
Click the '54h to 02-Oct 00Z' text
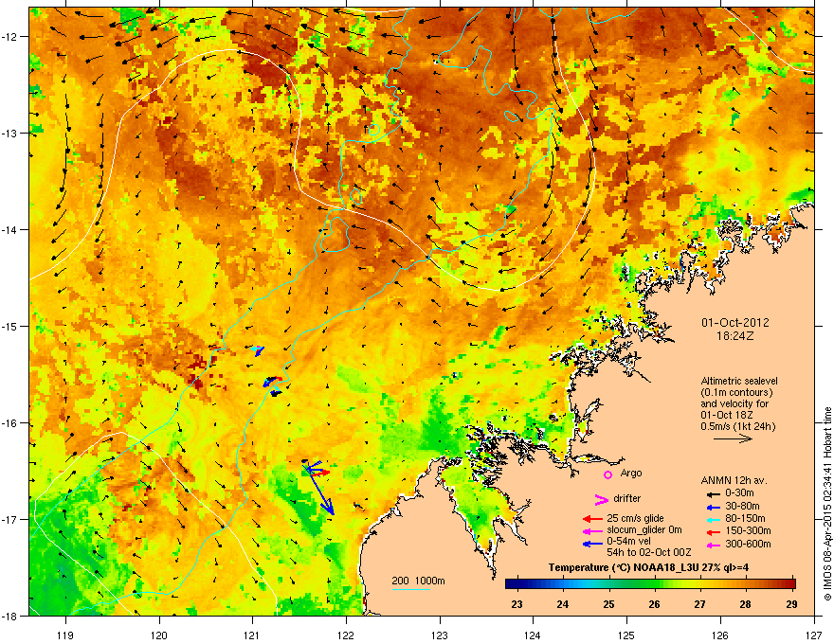pyautogui.click(x=648, y=552)
